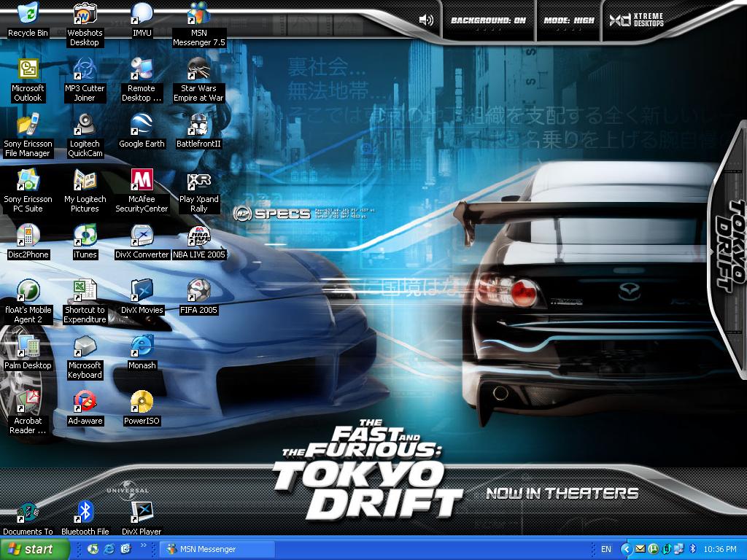Click the mail envelope tray icon
Viewport: 747px width, 560px height.
[x=640, y=549]
